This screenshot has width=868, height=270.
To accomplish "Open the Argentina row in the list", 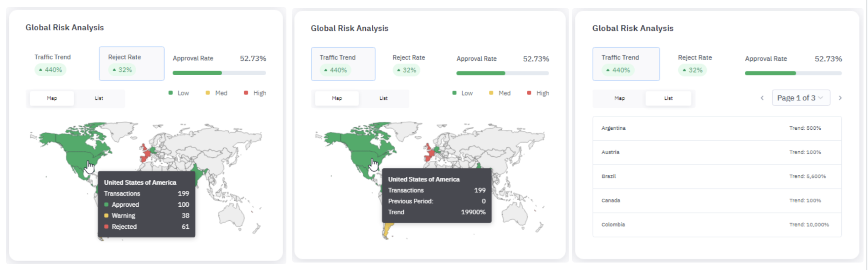I will pos(717,128).
